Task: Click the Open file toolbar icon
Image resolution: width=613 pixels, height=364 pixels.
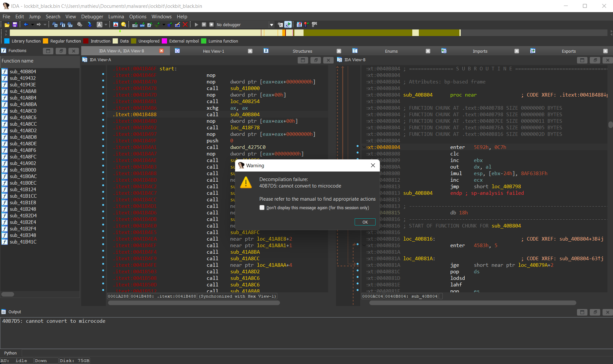Action: click(x=7, y=25)
